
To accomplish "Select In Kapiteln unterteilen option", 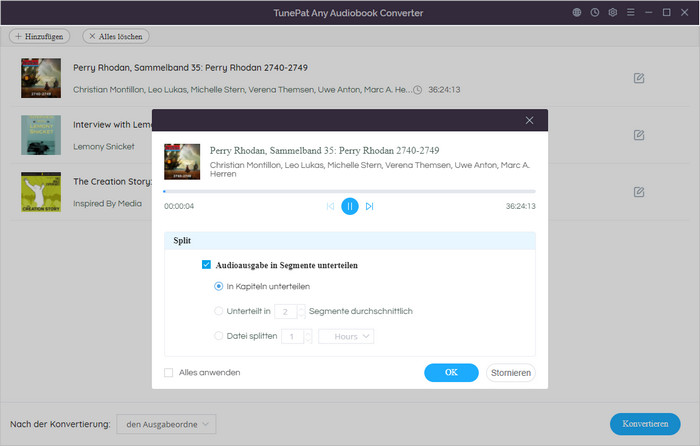I will [218, 286].
